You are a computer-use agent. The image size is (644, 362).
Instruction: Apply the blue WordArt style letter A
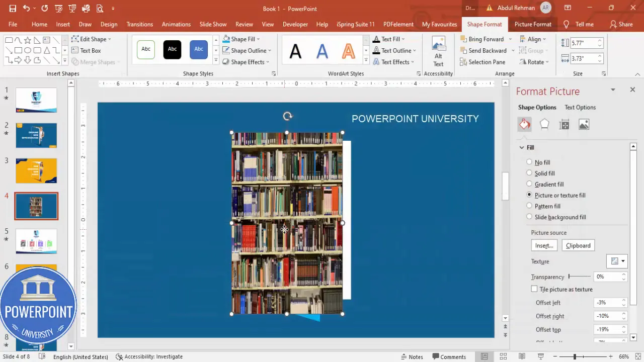(x=322, y=51)
